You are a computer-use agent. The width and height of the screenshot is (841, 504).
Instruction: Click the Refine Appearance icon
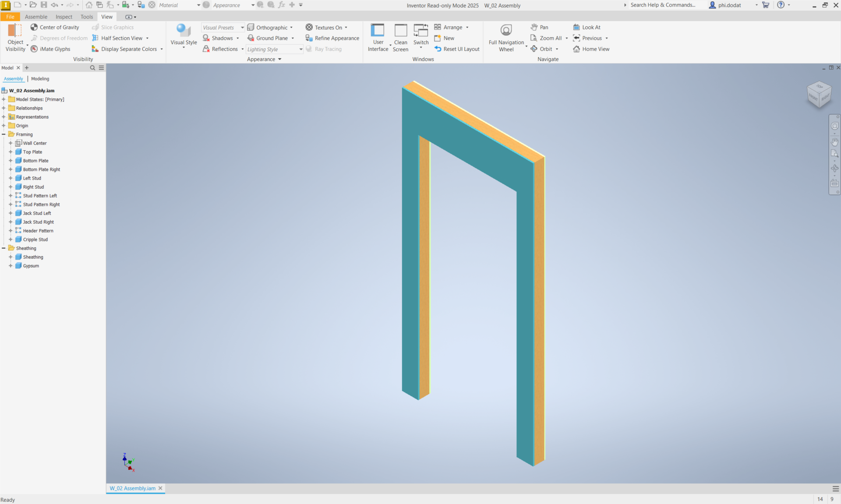point(309,38)
